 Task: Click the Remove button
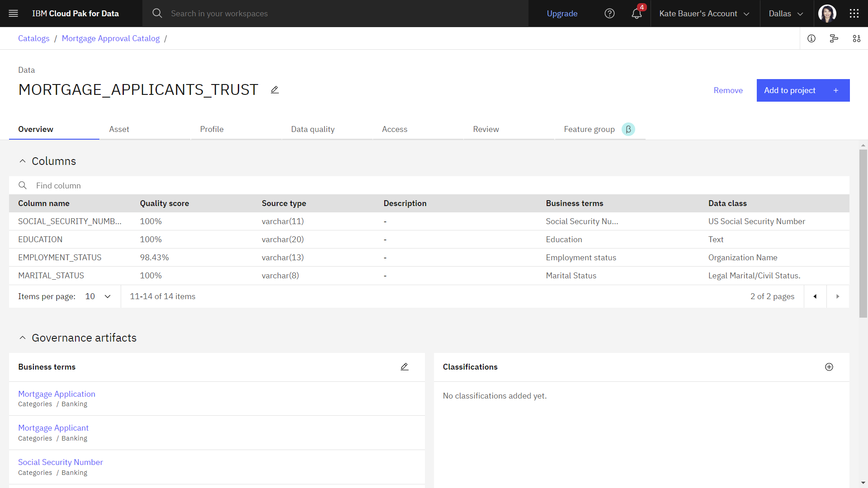tap(728, 90)
